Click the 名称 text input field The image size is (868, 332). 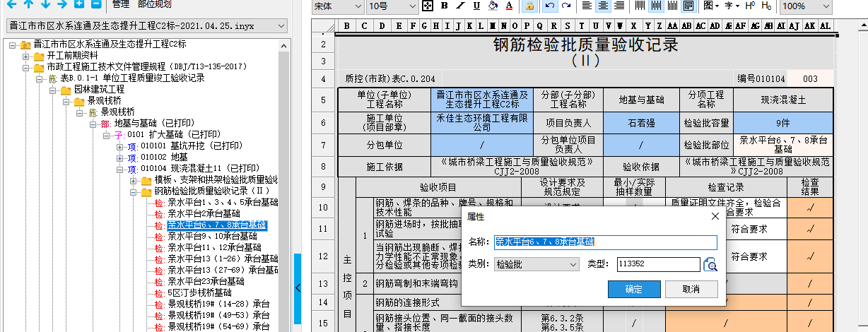pos(605,242)
